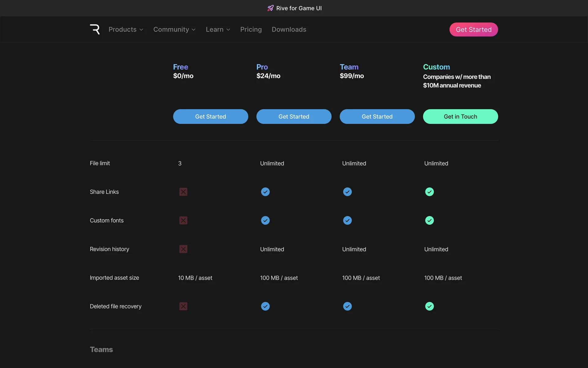588x368 pixels.
Task: Click Deleted file recovery checkmark under Pro
Action: click(x=265, y=306)
